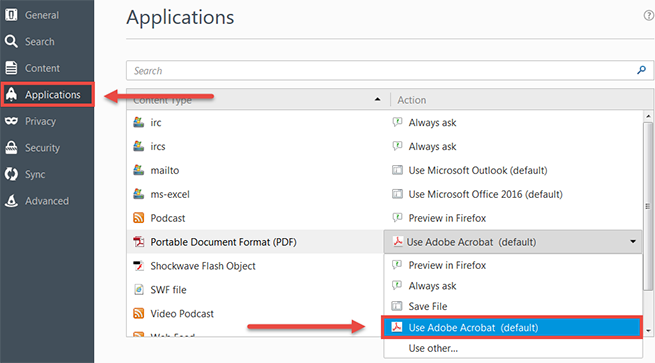Click the General switch icon in sidebar
Viewport: 655px width, 363px height.
[x=11, y=15]
